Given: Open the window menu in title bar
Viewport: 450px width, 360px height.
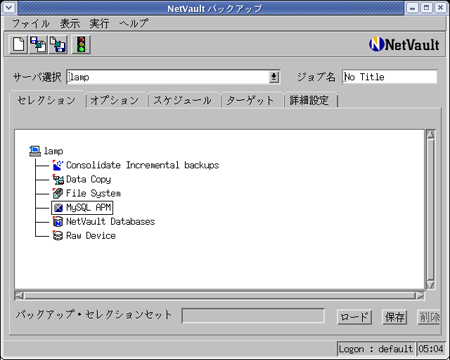Looking at the screenshot, I should 9,8.
